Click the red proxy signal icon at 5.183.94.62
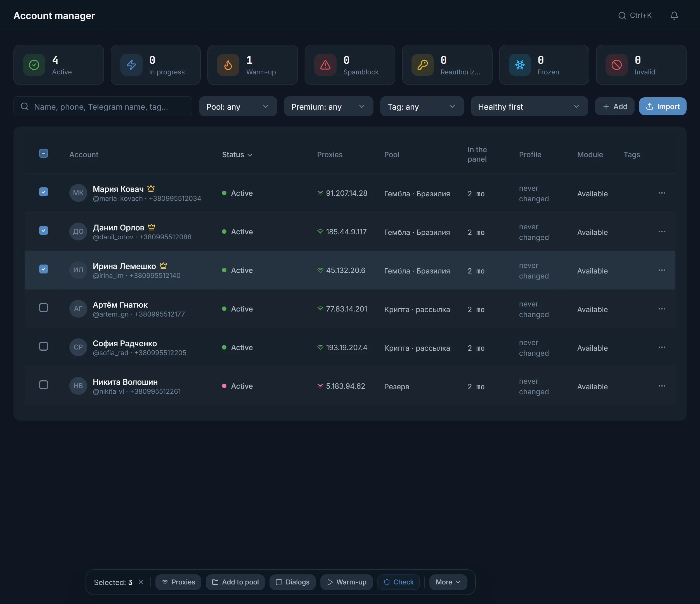The image size is (700, 604). [x=320, y=386]
